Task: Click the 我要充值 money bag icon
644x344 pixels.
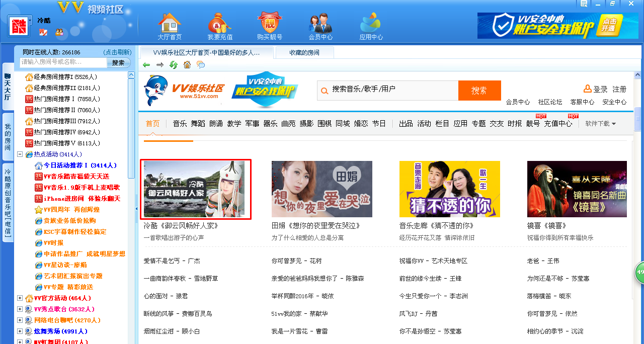Action: tap(220, 24)
